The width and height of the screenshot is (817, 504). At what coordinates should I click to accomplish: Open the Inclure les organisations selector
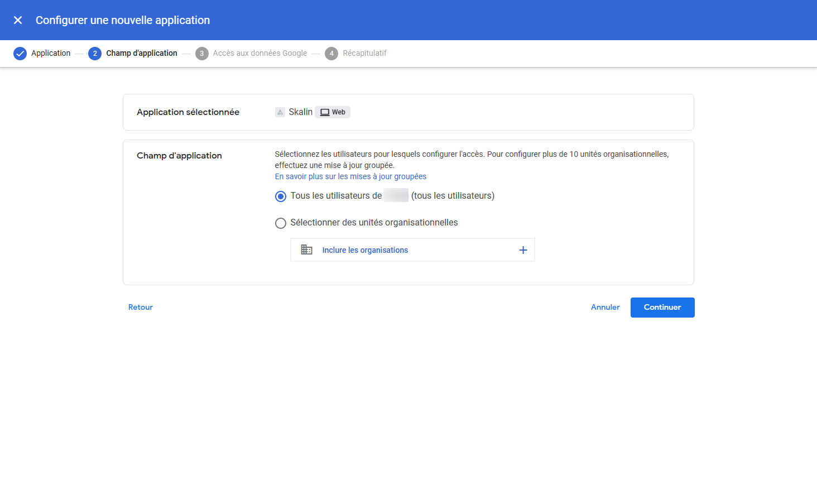click(x=365, y=250)
